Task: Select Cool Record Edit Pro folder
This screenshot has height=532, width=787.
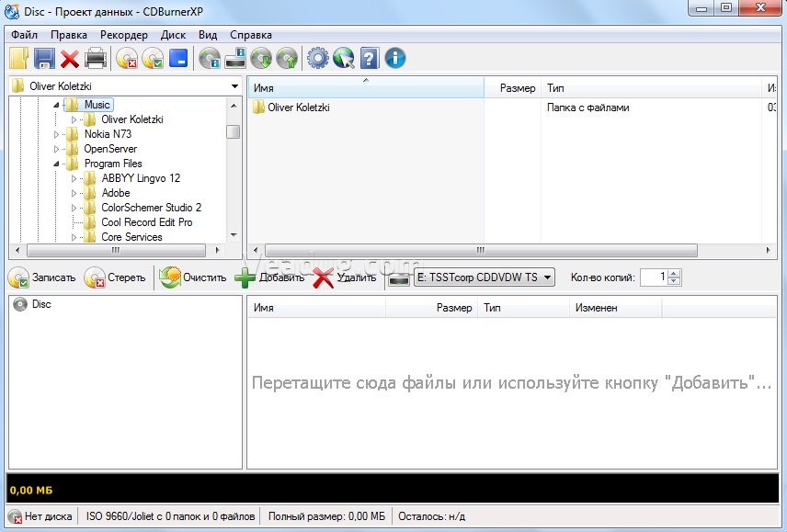Action: [x=146, y=222]
